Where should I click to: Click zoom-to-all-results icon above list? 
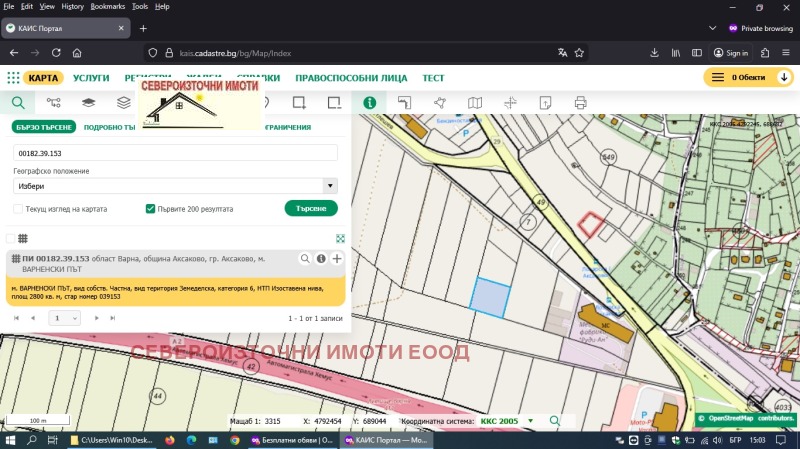point(340,238)
